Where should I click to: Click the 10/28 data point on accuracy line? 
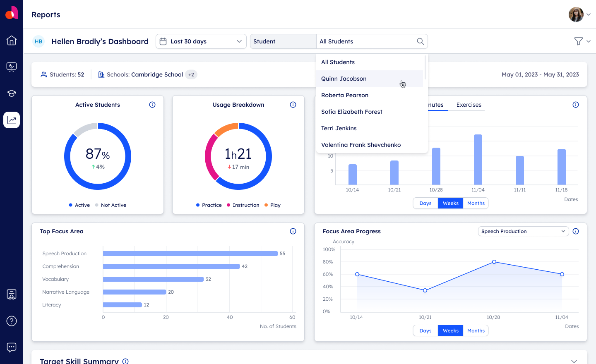[x=494, y=262]
